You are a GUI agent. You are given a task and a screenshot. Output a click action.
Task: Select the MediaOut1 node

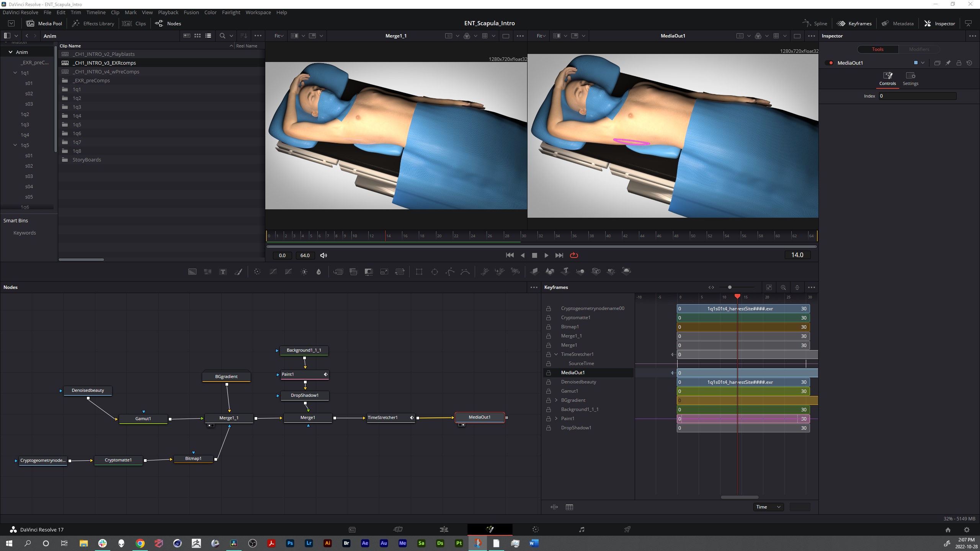pyautogui.click(x=479, y=417)
